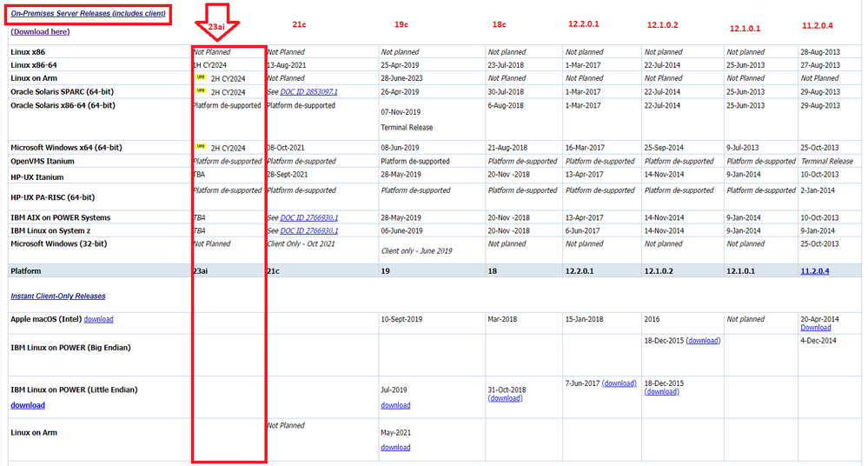The height and width of the screenshot is (466, 868).
Task: Select the 16-Mar-2017 date cell
Action: tap(585, 148)
